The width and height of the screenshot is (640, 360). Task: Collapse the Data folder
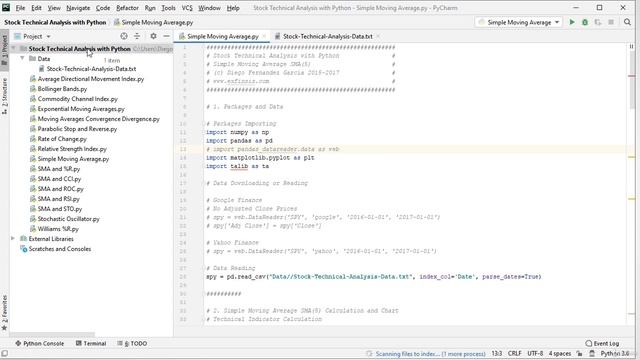(x=22, y=59)
